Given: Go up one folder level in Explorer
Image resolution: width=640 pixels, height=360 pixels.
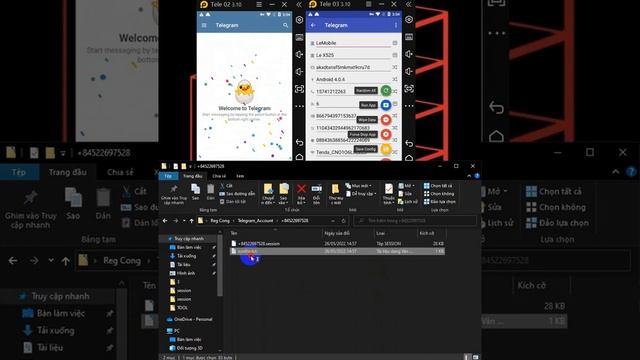Looking at the screenshot, I should [191, 220].
